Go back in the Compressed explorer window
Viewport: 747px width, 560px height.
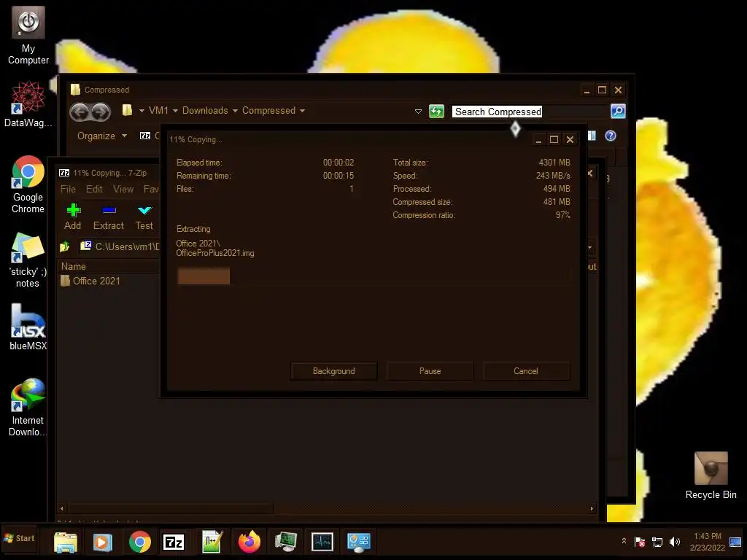[80, 112]
